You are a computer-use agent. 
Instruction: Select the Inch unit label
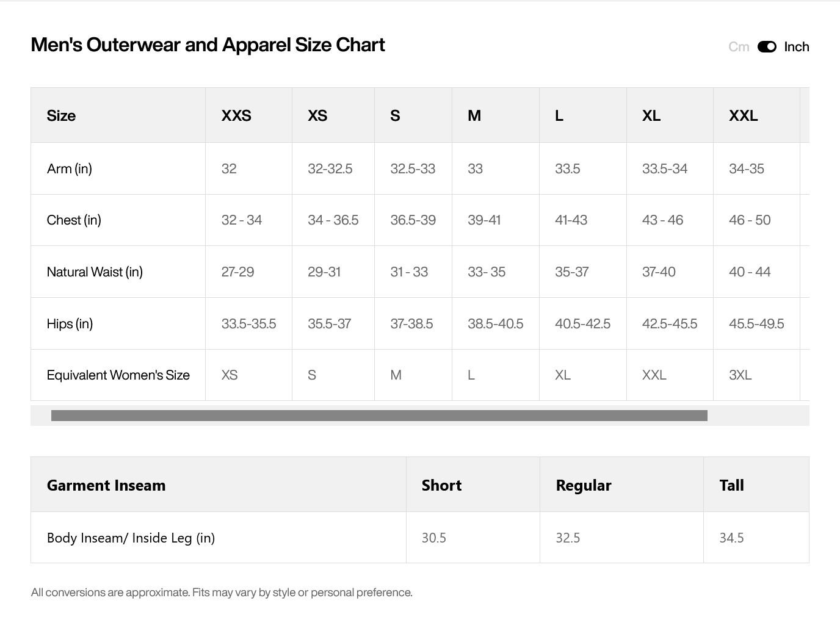[x=797, y=47]
